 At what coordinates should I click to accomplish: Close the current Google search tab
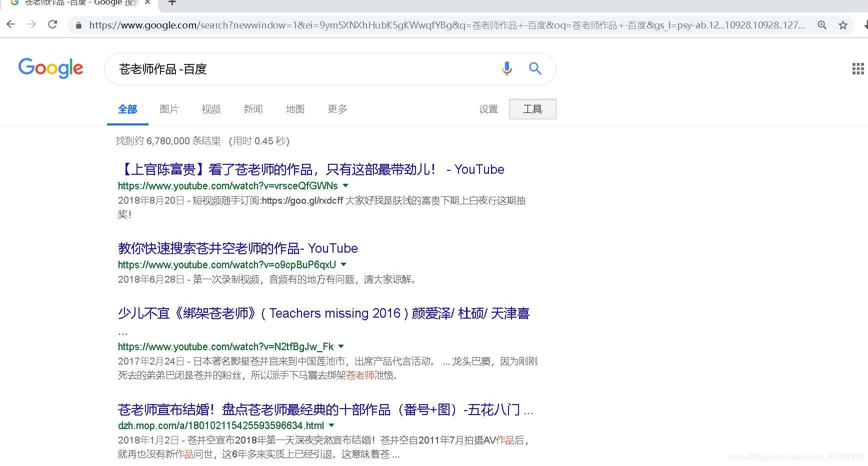(147, 2)
